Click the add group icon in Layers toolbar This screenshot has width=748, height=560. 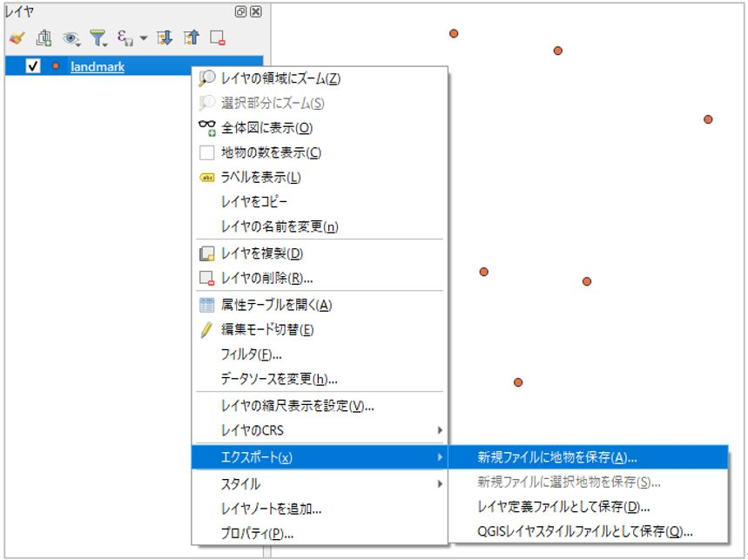pyautogui.click(x=44, y=37)
